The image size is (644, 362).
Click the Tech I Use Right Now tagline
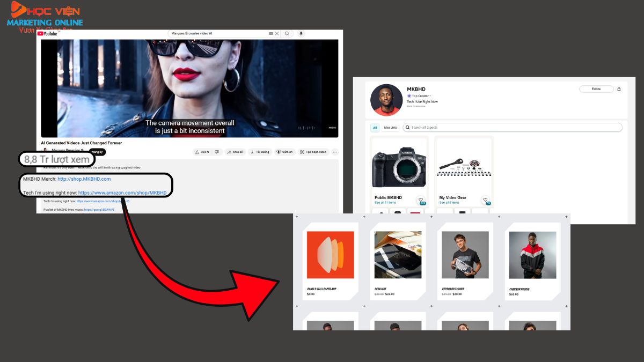[x=422, y=101]
